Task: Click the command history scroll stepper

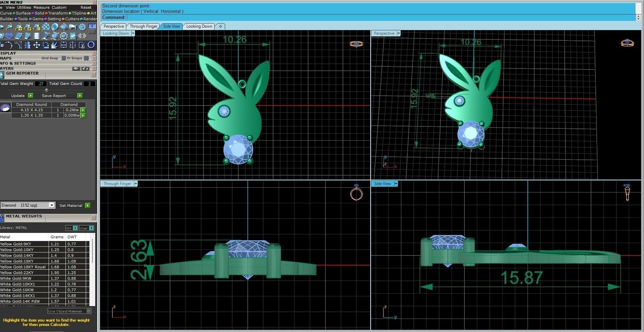Action: [x=638, y=17]
